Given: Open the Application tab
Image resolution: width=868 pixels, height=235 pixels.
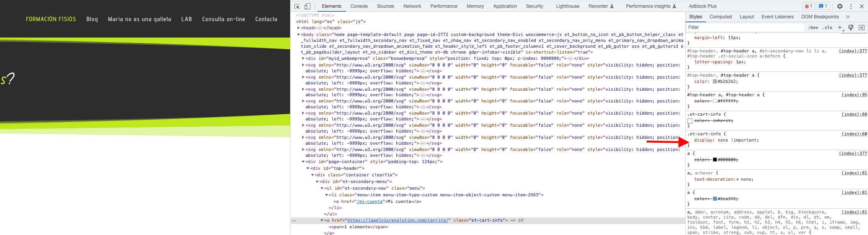Looking at the screenshot, I should (x=505, y=6).
